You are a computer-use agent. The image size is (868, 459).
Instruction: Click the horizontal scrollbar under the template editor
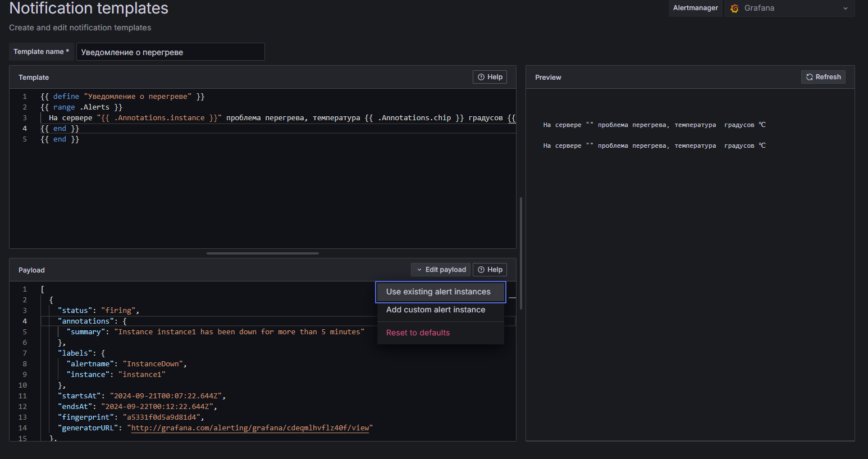tap(262, 253)
